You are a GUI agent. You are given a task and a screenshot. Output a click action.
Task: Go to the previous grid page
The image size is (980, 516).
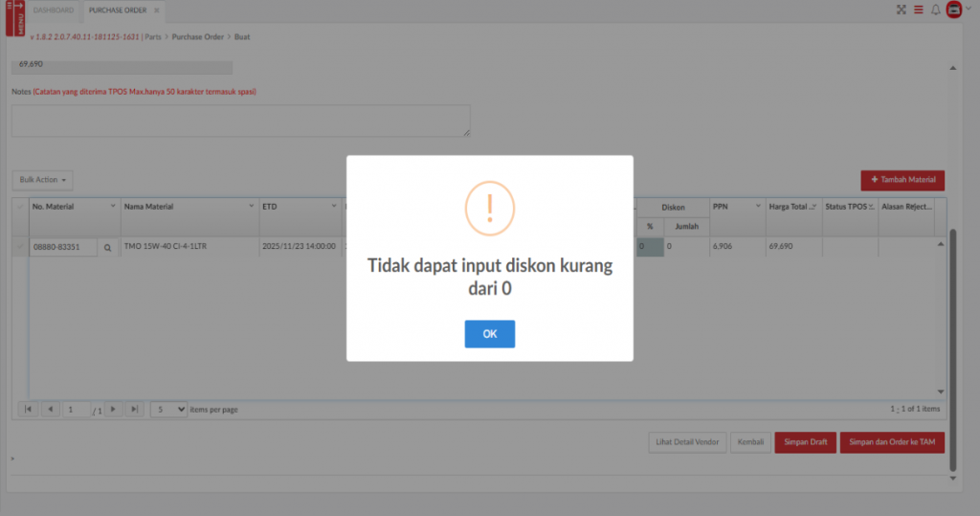tap(51, 409)
